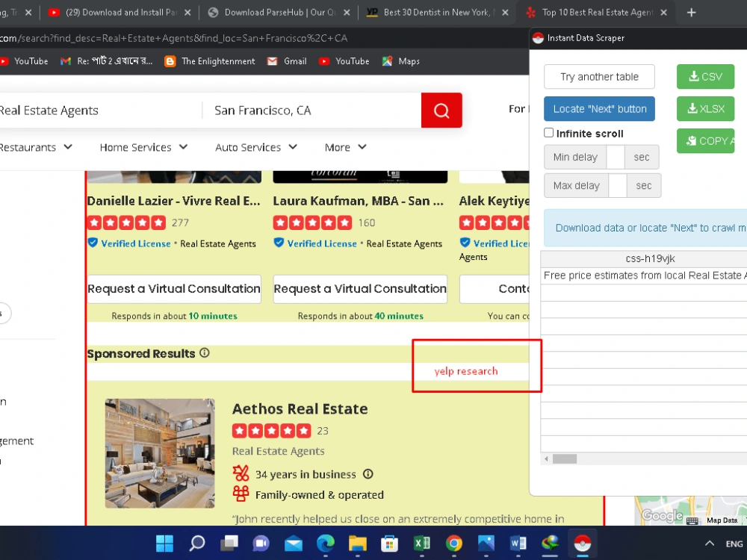The image size is (747, 560).
Task: Open Instant Data Scraper taskbar icon
Action: click(x=582, y=544)
